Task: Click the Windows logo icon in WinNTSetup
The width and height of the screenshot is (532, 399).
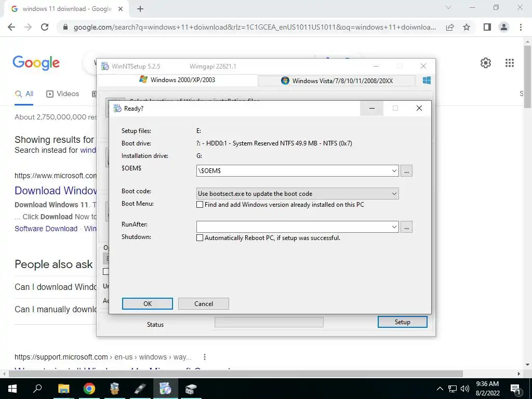Action: pos(427,81)
